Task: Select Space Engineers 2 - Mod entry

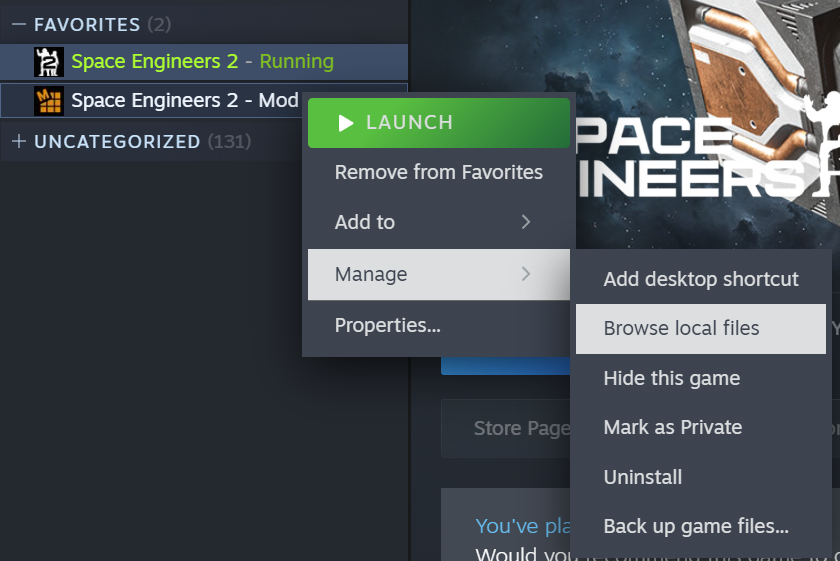Action: [x=151, y=101]
